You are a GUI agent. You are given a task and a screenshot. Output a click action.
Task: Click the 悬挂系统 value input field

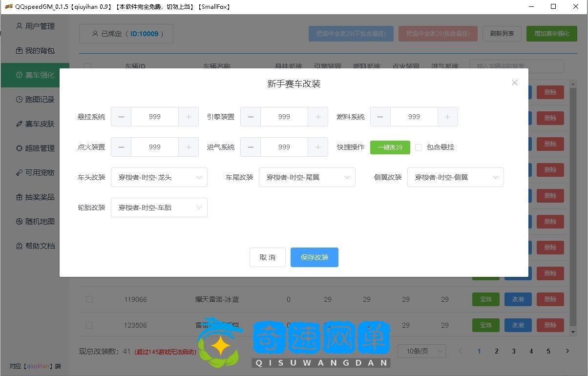tap(155, 117)
